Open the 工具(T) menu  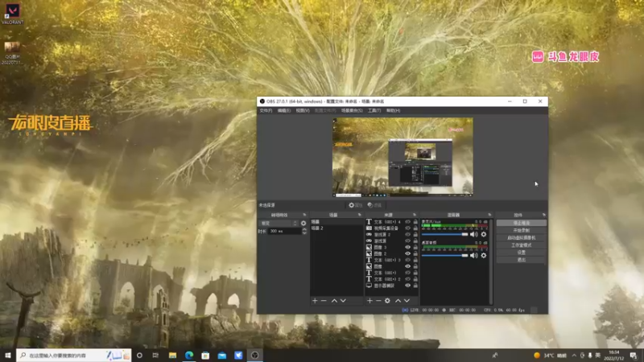tap(374, 110)
